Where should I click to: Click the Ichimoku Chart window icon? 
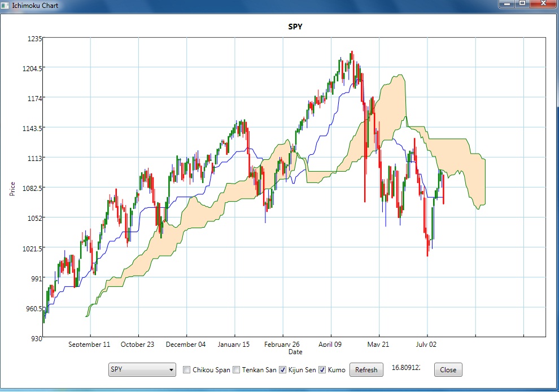click(x=6, y=5)
